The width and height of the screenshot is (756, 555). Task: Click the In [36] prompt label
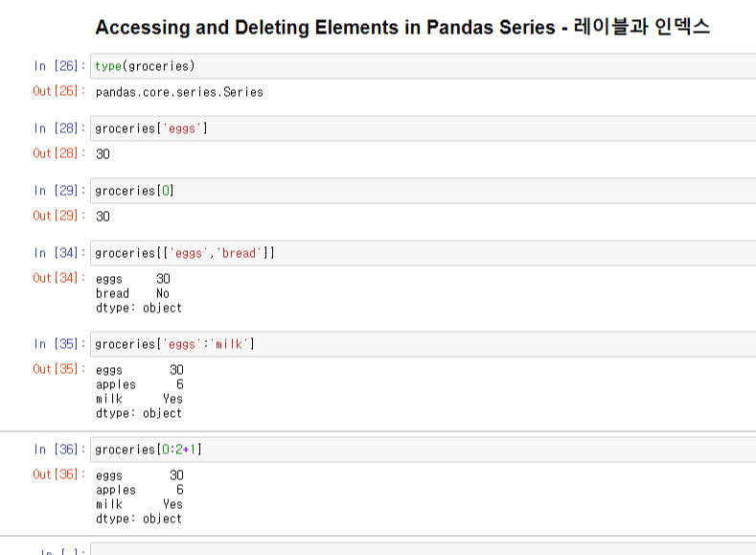59,450
